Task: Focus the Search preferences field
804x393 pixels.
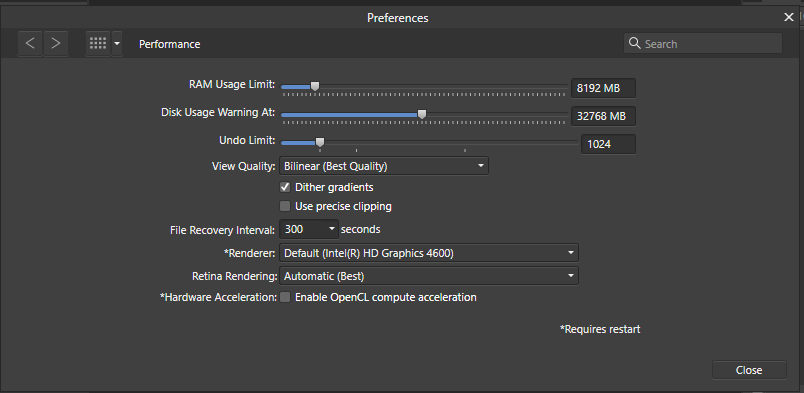Action: click(703, 44)
